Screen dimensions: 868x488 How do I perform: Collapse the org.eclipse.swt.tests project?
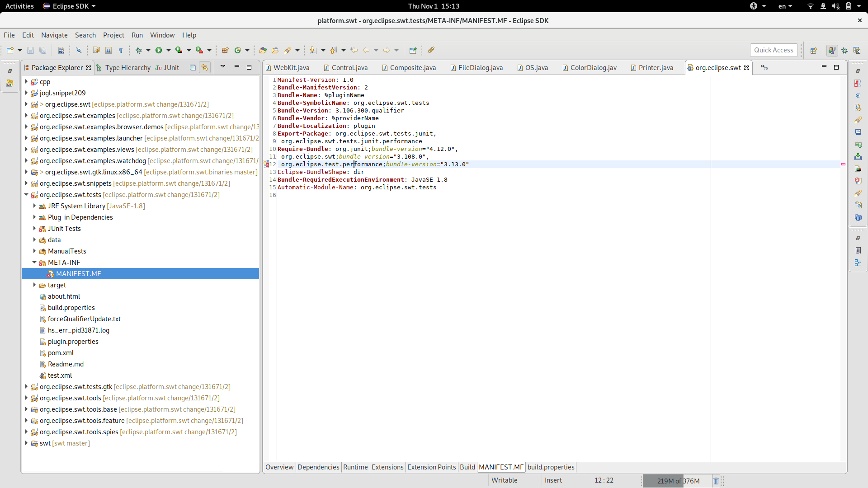coord(26,195)
